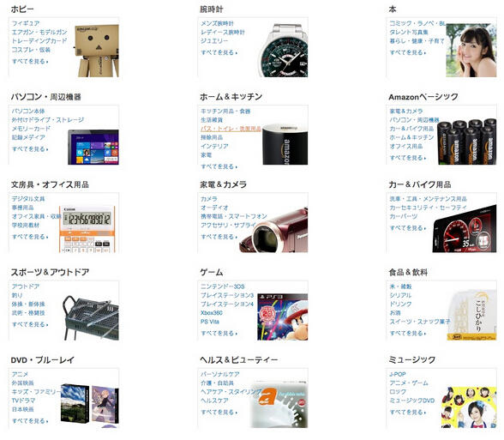Open the orange バス・トイレ・洗面用品 link
504x440 pixels.
[231, 129]
